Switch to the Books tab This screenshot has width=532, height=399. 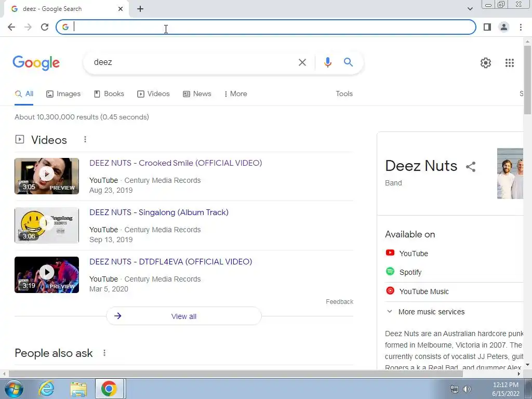point(109,94)
